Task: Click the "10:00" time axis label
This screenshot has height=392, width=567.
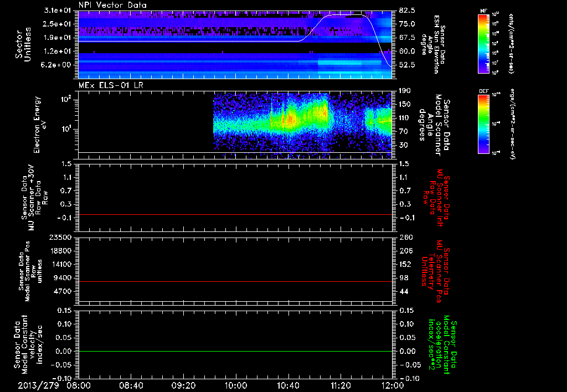Action: [x=236, y=385]
